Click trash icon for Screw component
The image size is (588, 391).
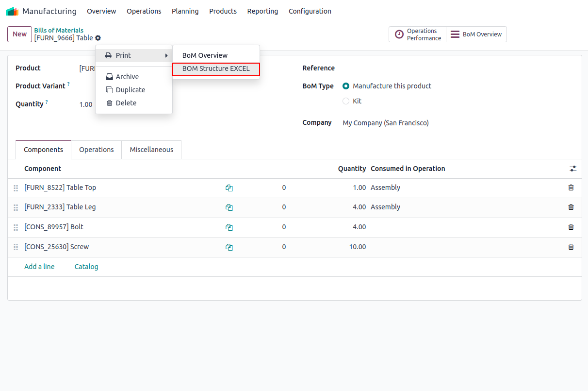tap(571, 247)
